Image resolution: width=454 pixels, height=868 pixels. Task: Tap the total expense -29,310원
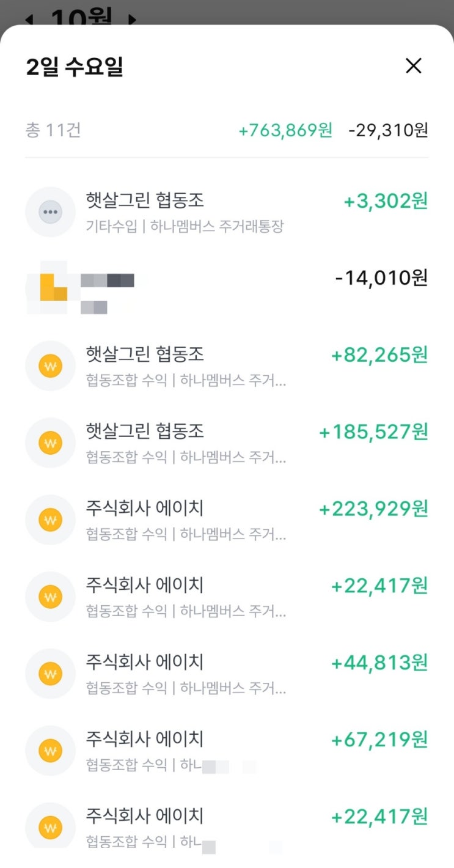(x=388, y=130)
